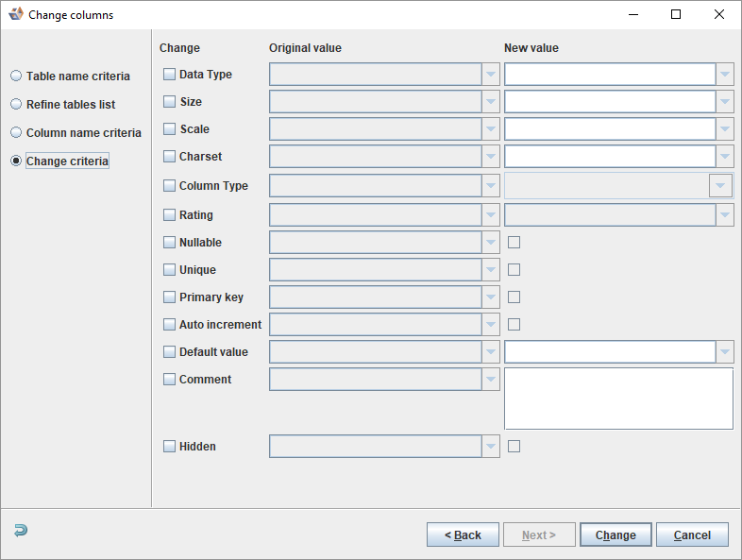
Task: Click the Cancel button
Action: tap(692, 535)
